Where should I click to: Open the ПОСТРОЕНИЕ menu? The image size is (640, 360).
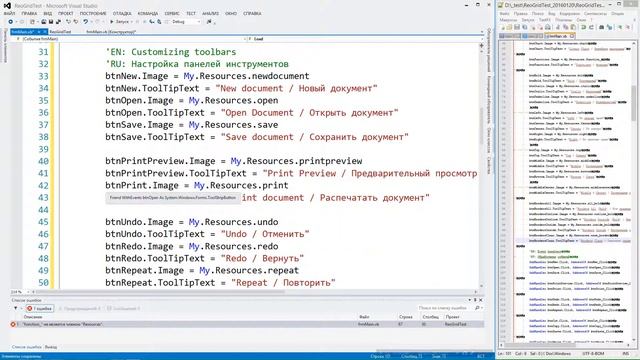click(93, 13)
